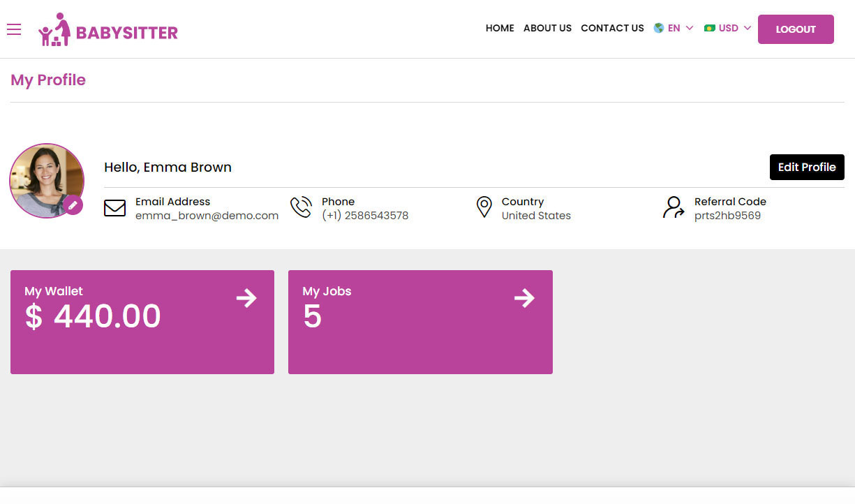The image size is (855, 504).
Task: Switch to the ABOUT US page
Action: 547,28
